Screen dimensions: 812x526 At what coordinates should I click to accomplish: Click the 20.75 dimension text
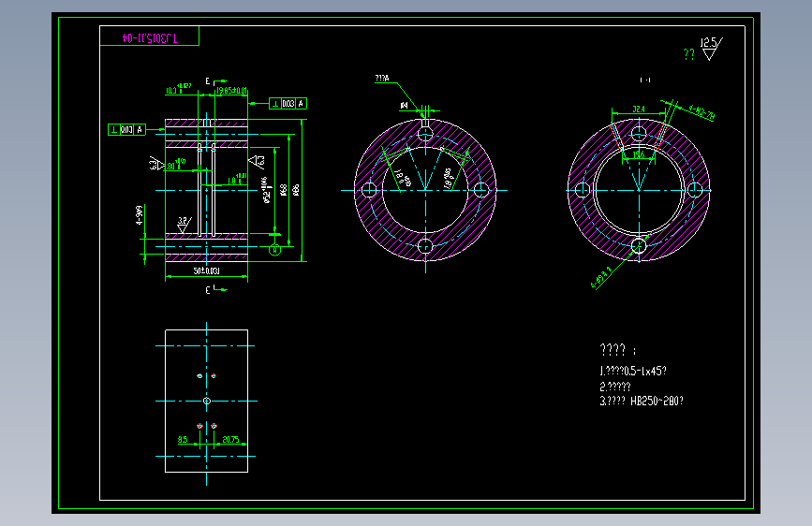[x=230, y=440]
